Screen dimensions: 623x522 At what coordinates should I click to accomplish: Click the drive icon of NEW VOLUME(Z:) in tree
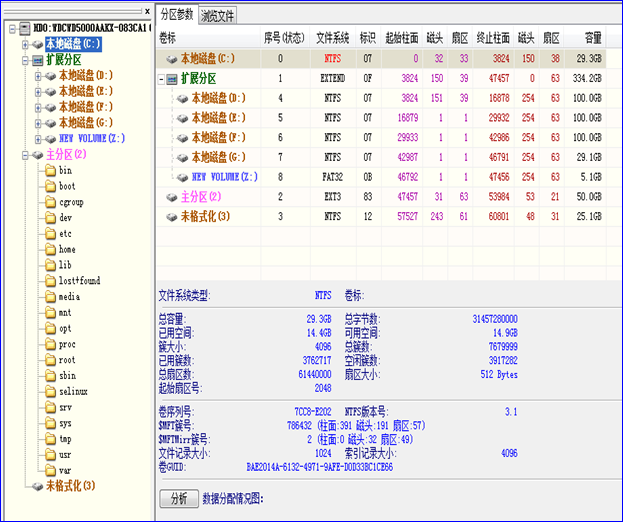click(50, 139)
